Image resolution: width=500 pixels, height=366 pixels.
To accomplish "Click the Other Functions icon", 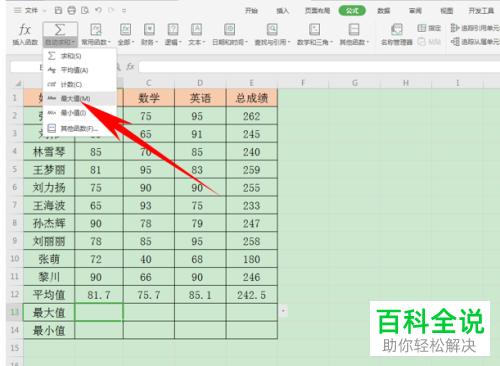I will (x=354, y=30).
